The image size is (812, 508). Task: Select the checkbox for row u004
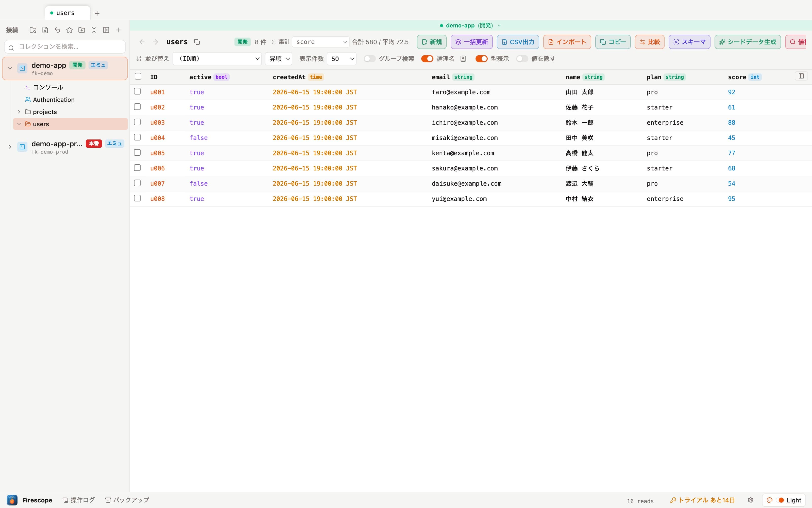pos(137,137)
